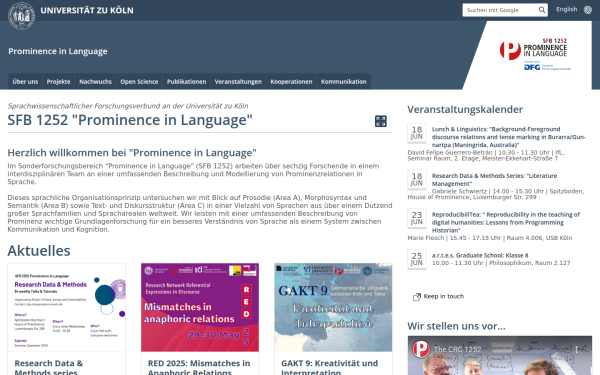This screenshot has width=600, height=375.
Task: Click the 18 JUN date badge for Lunch & Linguistics
Action: (417, 133)
